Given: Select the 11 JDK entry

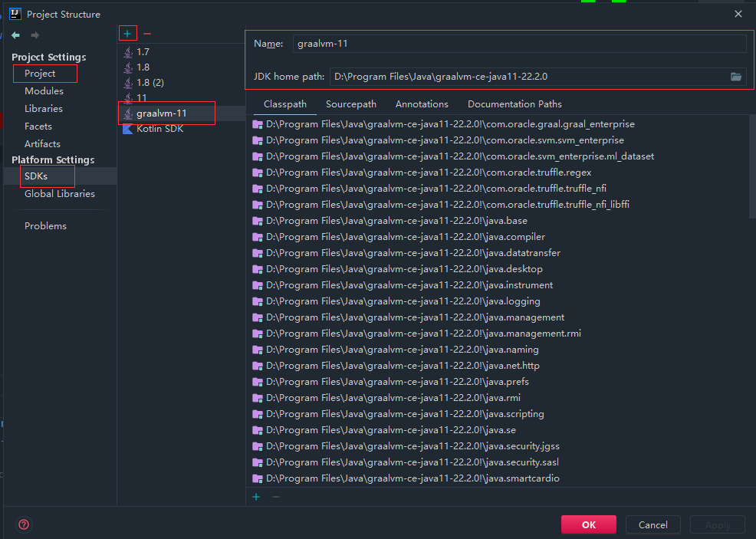Looking at the screenshot, I should tap(181, 98).
